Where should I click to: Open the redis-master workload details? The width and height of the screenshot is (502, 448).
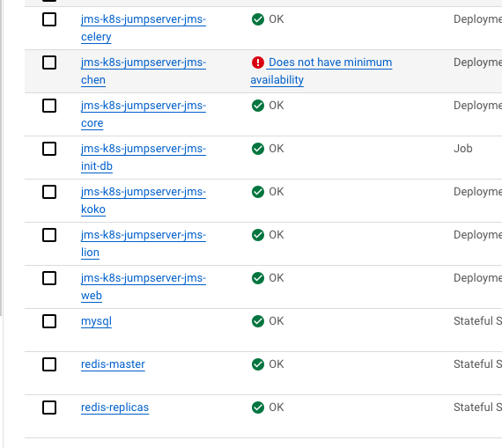(x=113, y=364)
